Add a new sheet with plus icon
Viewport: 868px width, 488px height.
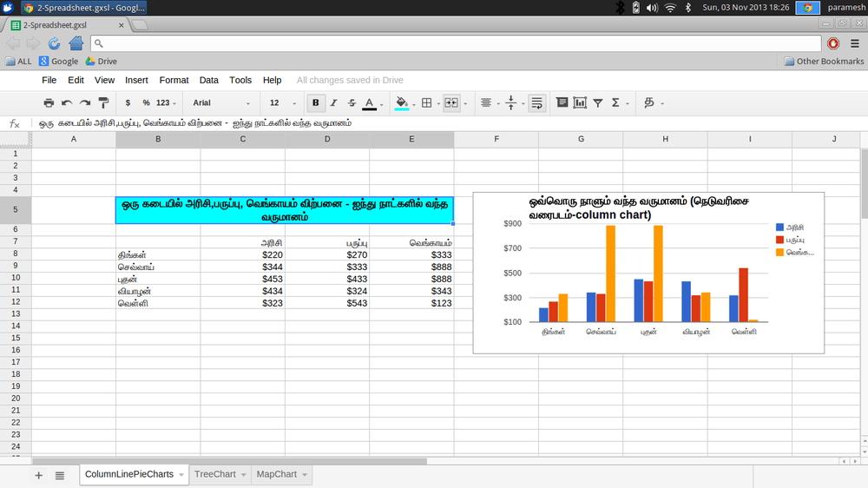(x=38, y=475)
